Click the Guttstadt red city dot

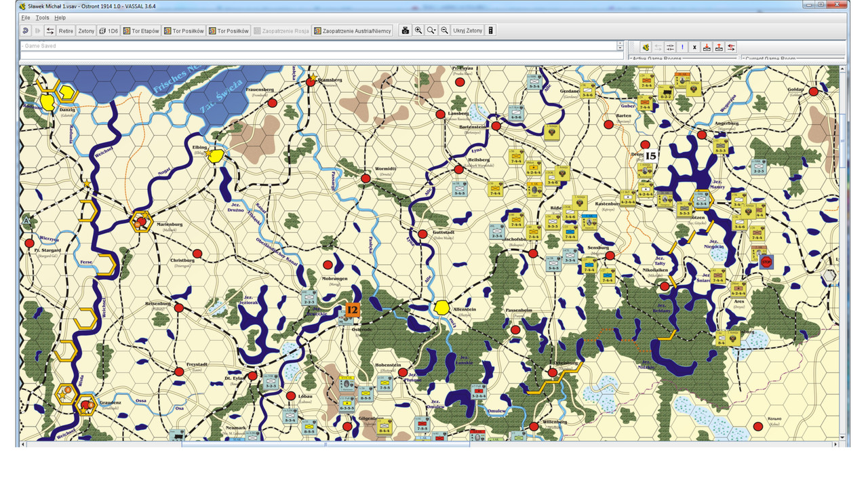click(x=422, y=234)
